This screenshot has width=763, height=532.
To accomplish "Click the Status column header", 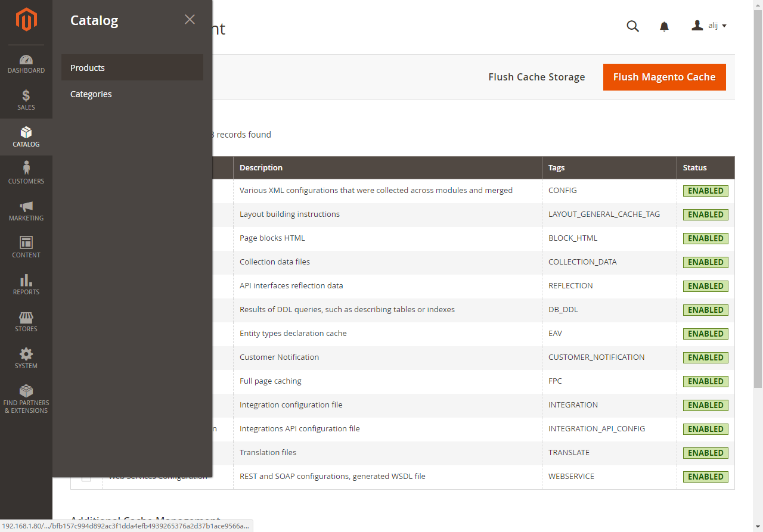I will 706,167.
